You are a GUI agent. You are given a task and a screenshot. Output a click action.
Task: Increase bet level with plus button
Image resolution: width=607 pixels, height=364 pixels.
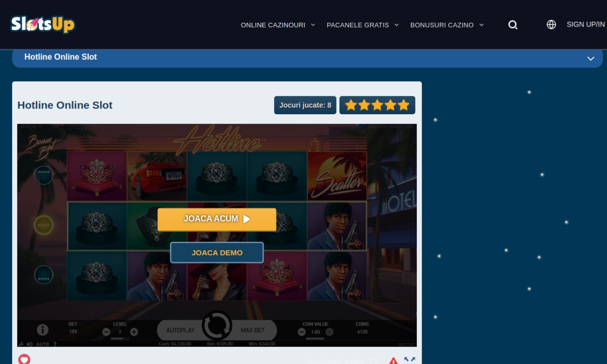[x=134, y=332]
